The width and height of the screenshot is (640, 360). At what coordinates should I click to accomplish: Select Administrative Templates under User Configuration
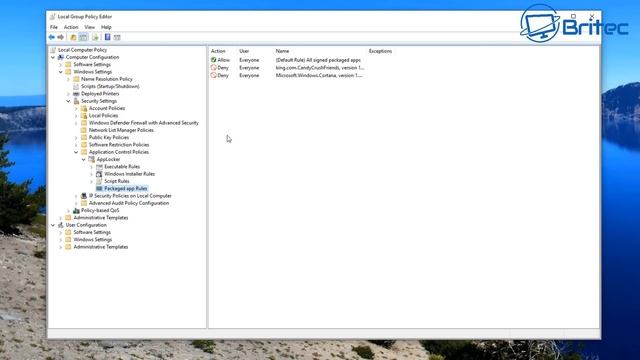point(100,247)
